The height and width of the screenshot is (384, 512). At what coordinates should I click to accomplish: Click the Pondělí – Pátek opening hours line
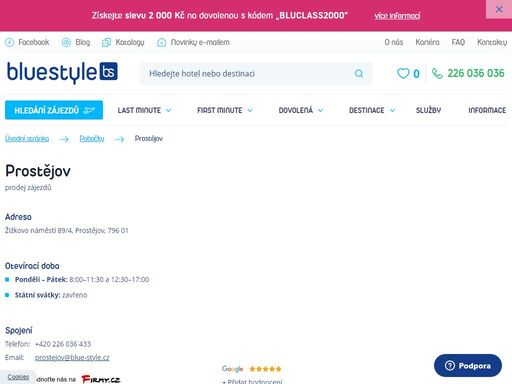(x=82, y=279)
